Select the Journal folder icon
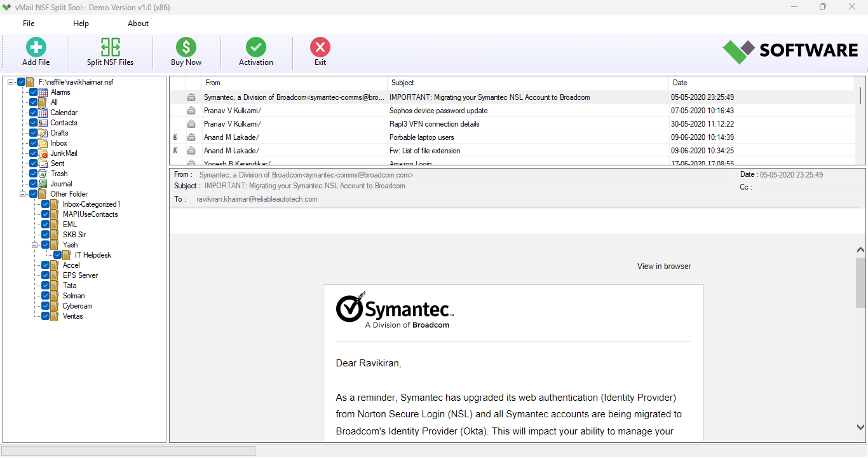 pyautogui.click(x=43, y=184)
